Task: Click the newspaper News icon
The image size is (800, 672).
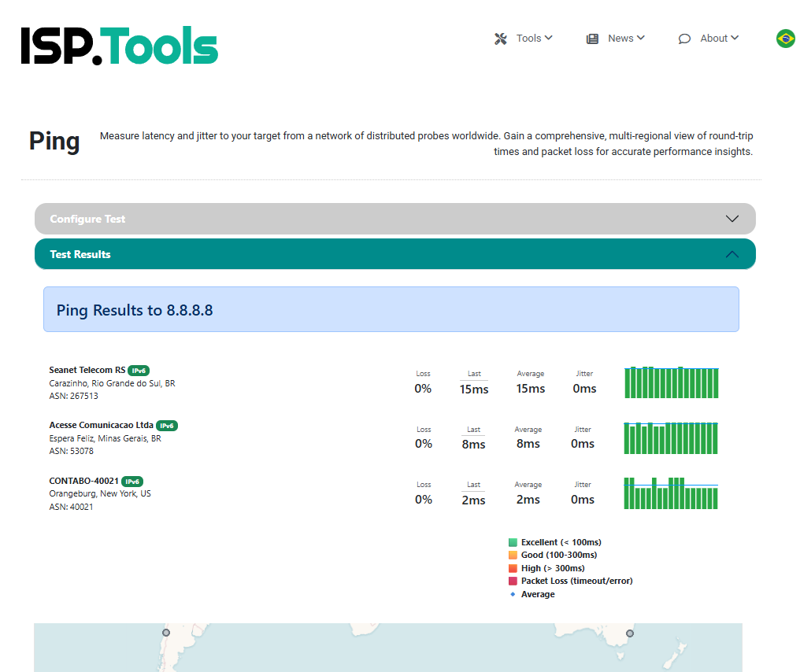Action: 592,38
